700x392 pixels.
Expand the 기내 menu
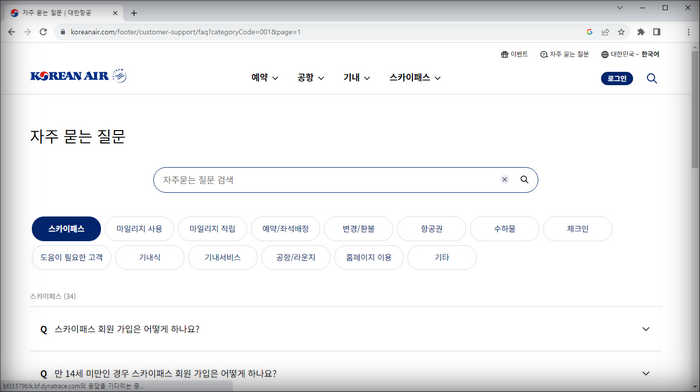[x=357, y=78]
